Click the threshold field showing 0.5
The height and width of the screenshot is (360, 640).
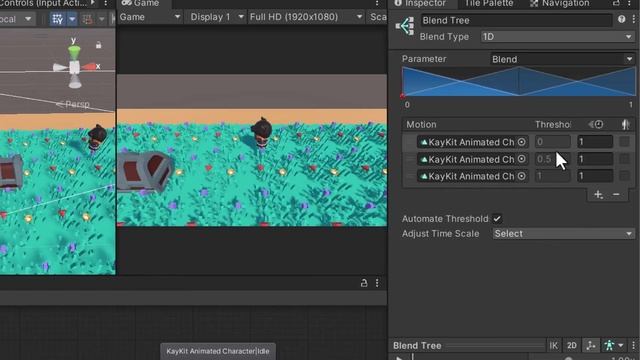(x=553, y=159)
